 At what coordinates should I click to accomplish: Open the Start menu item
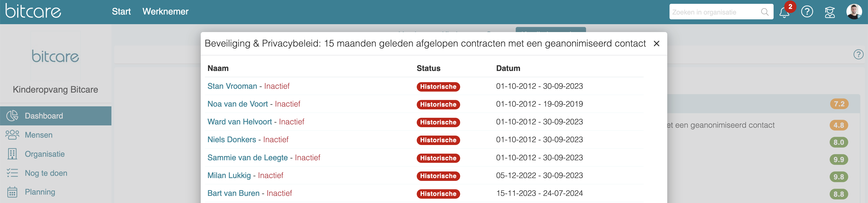tap(121, 11)
